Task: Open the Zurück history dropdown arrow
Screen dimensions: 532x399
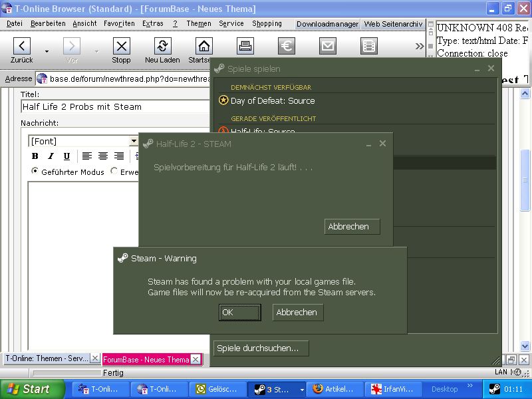Action: [x=47, y=51]
